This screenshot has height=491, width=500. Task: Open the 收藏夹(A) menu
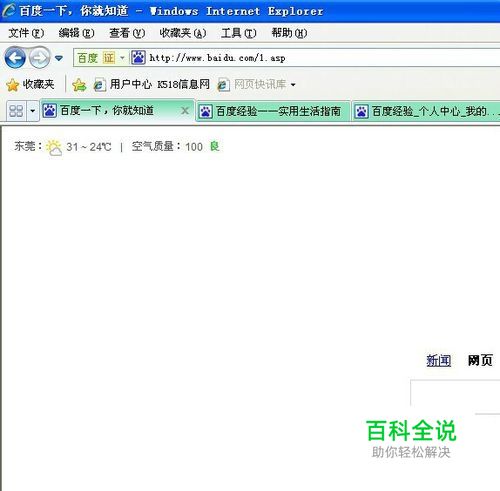[183, 33]
